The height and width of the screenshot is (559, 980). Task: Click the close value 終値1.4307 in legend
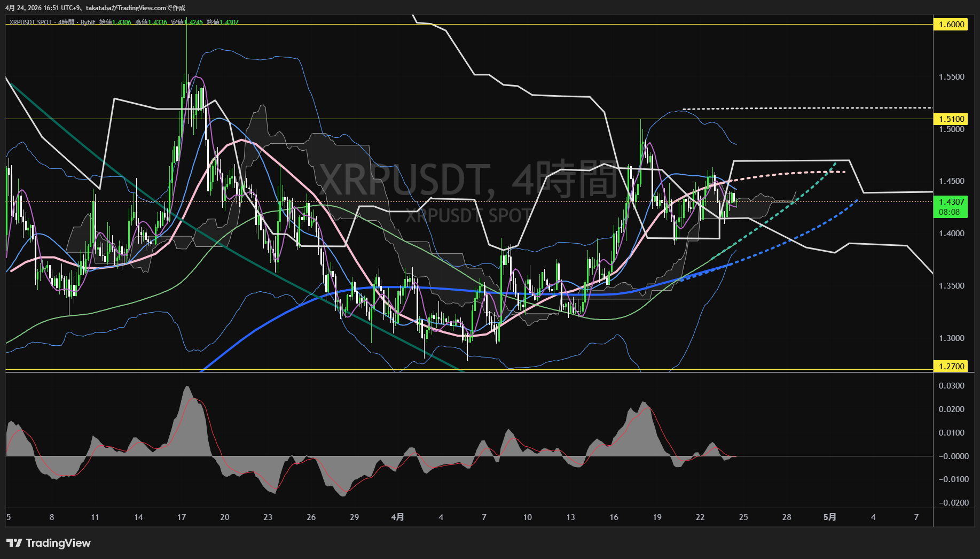[223, 22]
